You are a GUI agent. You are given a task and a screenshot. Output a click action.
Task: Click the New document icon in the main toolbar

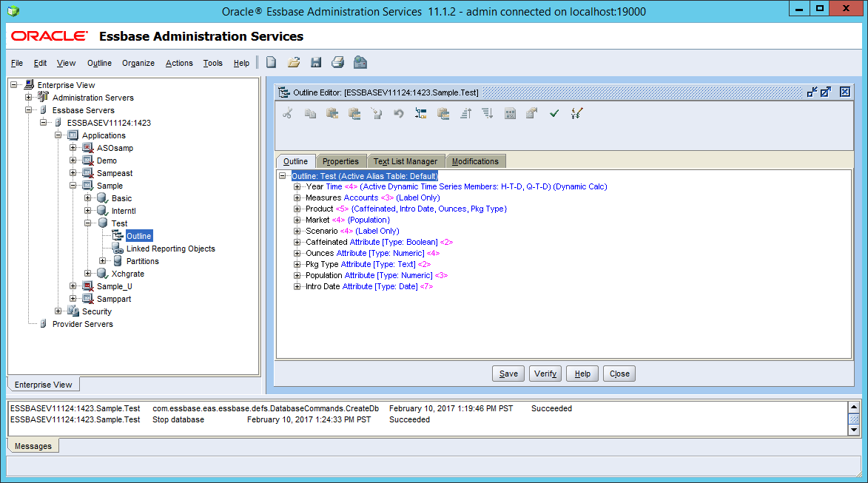pos(272,63)
